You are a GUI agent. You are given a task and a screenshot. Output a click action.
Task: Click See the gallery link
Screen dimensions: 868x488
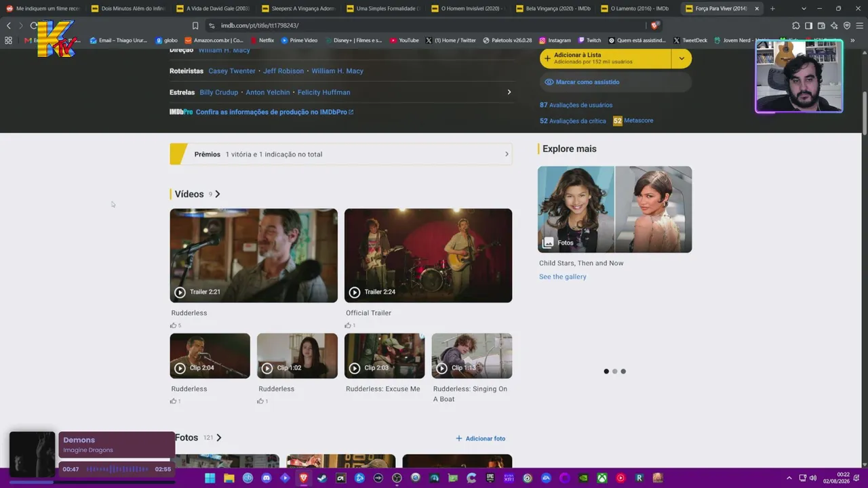point(563,277)
